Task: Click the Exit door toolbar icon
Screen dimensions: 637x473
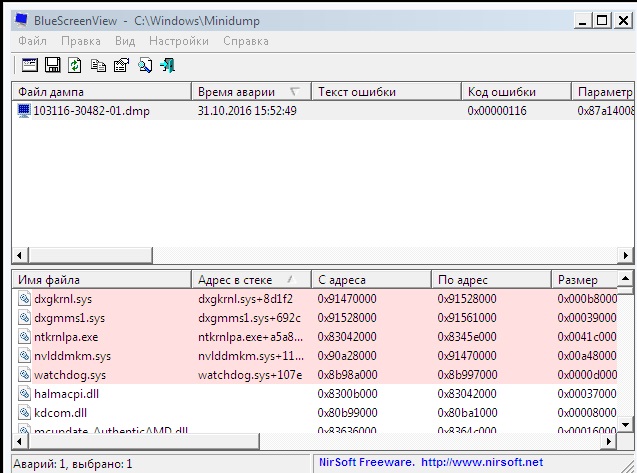Action: [x=168, y=65]
